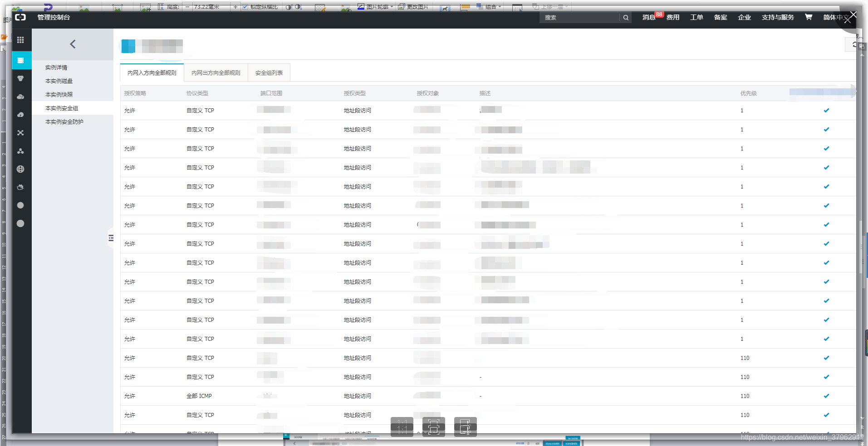
Task: Click the 搜索 search input field
Action: (x=579, y=18)
